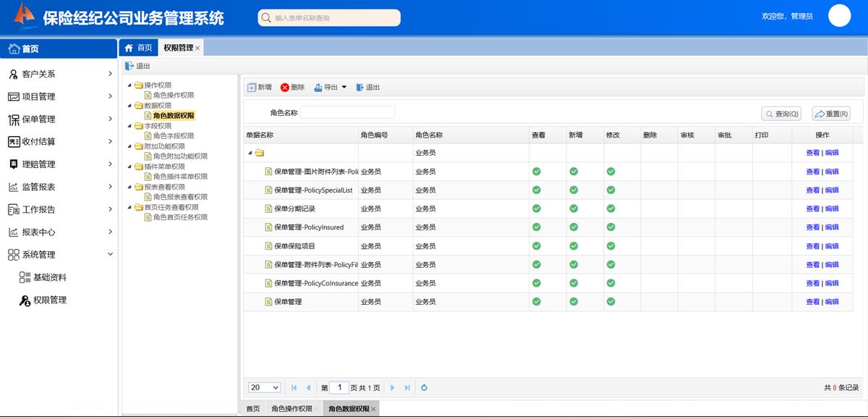Switch to bottom 首页 tab
The image size is (868, 417).
click(252, 409)
